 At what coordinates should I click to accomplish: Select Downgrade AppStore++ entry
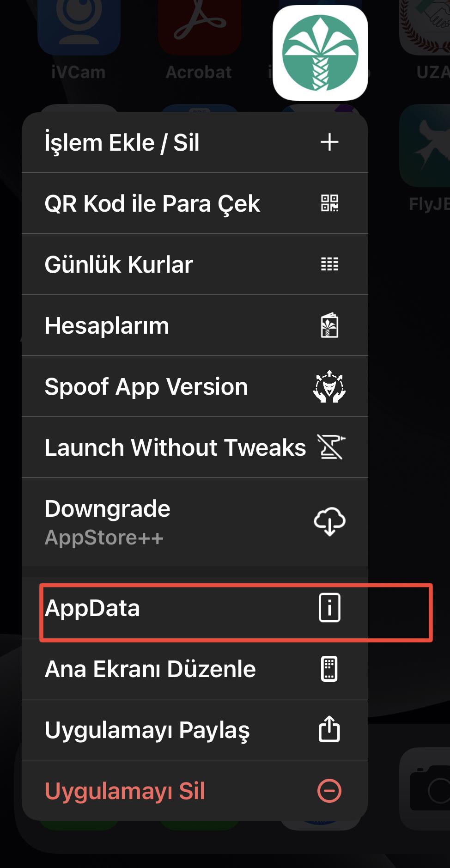(107, 522)
